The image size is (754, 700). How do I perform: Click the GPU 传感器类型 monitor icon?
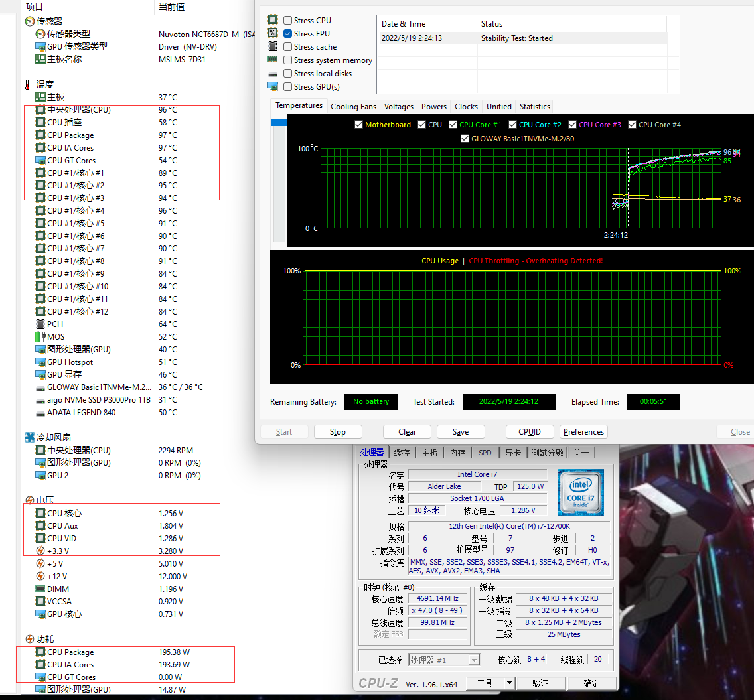[40, 46]
